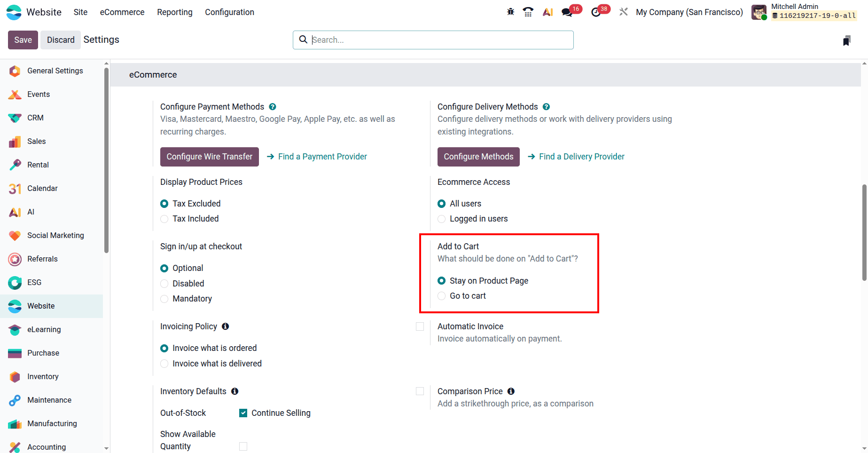This screenshot has height=453, width=868.
Task: Open the AI assistant icon in navbar
Action: 547,12
